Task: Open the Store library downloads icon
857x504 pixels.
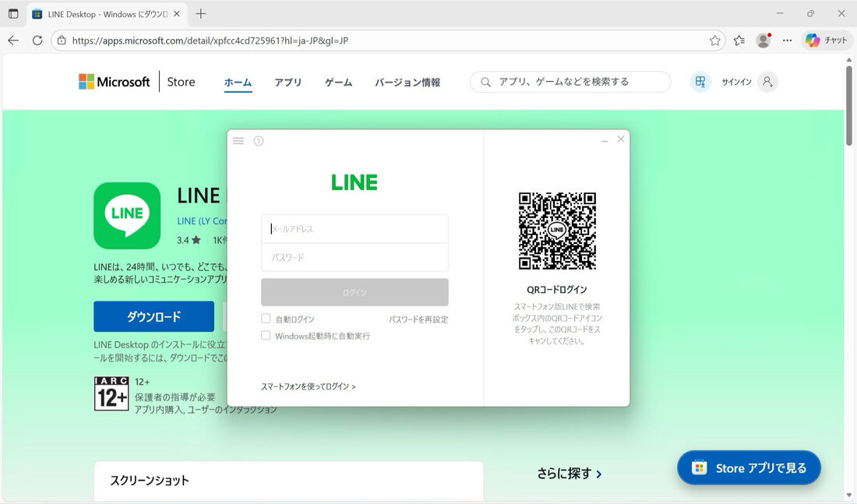Action: click(x=700, y=81)
